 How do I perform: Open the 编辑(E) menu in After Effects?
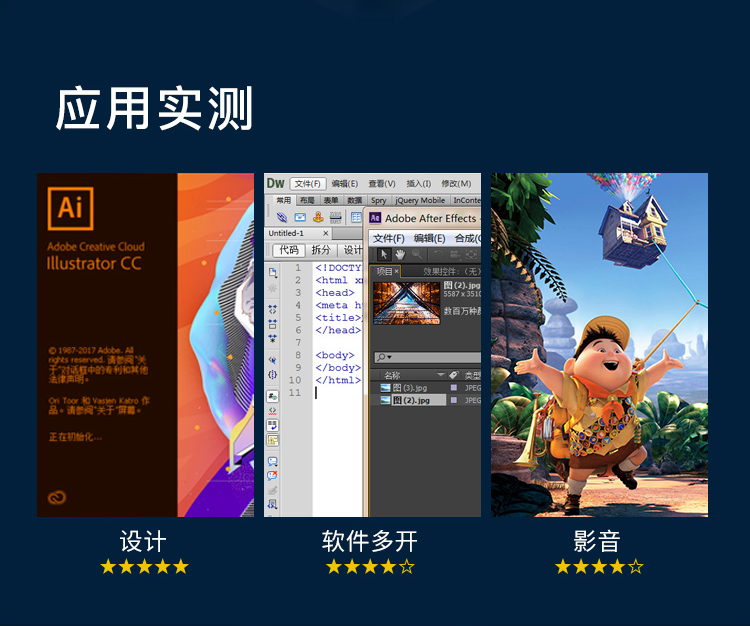(429, 238)
